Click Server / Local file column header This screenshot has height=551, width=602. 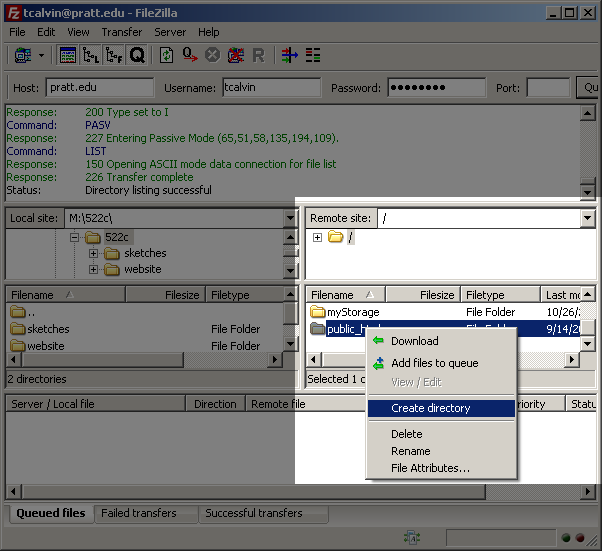96,404
